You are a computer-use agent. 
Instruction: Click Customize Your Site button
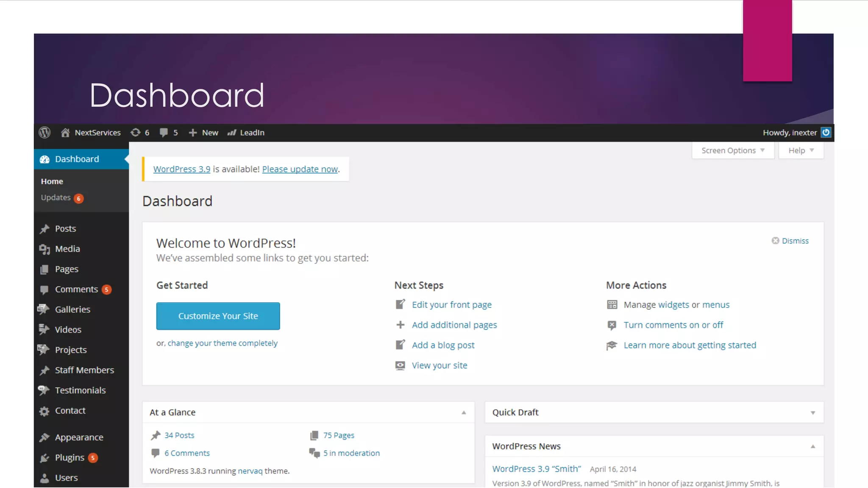[x=218, y=316]
